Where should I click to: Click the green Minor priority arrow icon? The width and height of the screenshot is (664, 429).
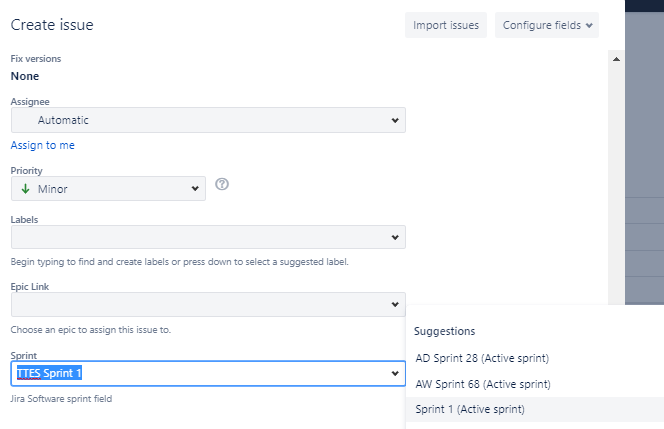pyautogui.click(x=24, y=188)
